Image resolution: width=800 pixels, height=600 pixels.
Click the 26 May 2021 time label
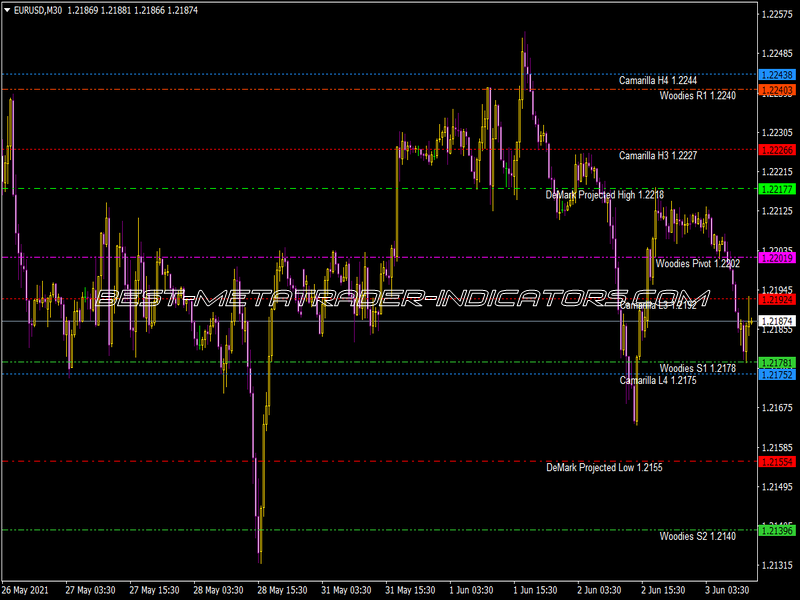[26, 590]
